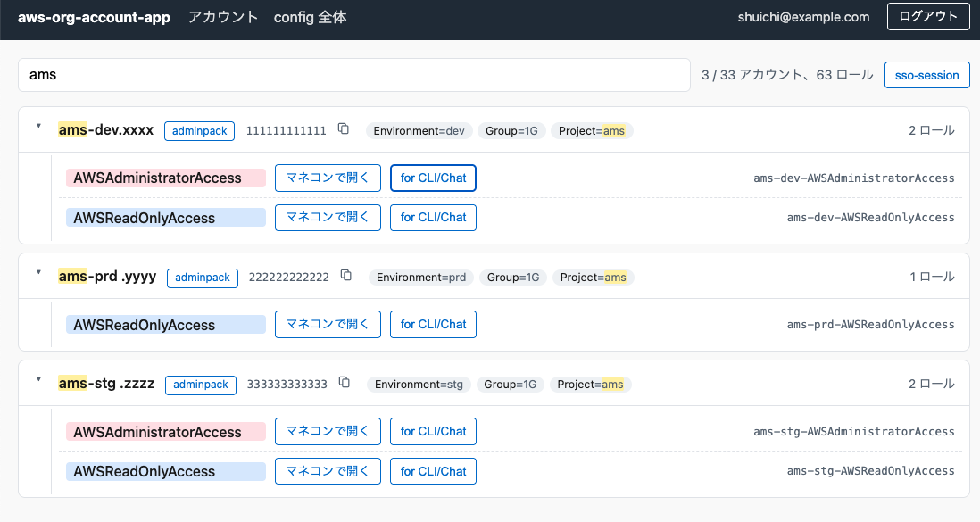Click the 2 ロール count on ams-stg .zzzz

(x=931, y=384)
